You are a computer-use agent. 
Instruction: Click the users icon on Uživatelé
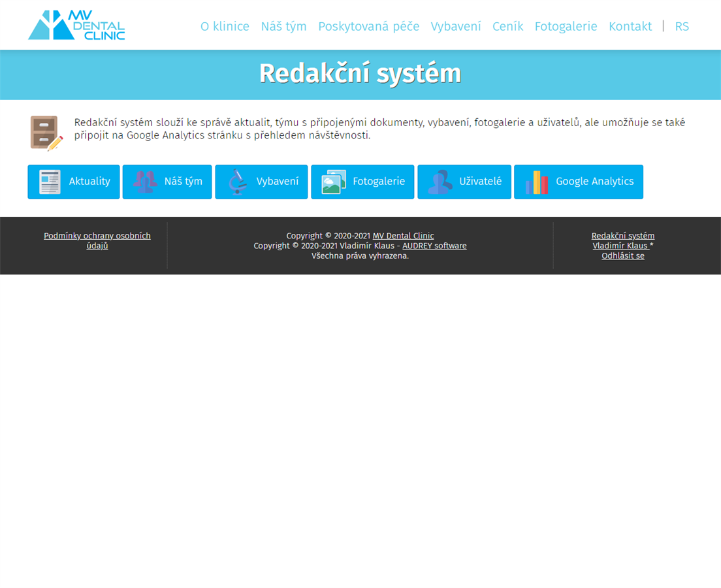440,182
